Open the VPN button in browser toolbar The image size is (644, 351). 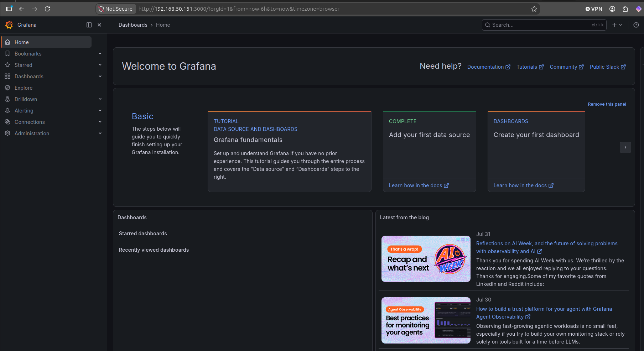(x=594, y=9)
